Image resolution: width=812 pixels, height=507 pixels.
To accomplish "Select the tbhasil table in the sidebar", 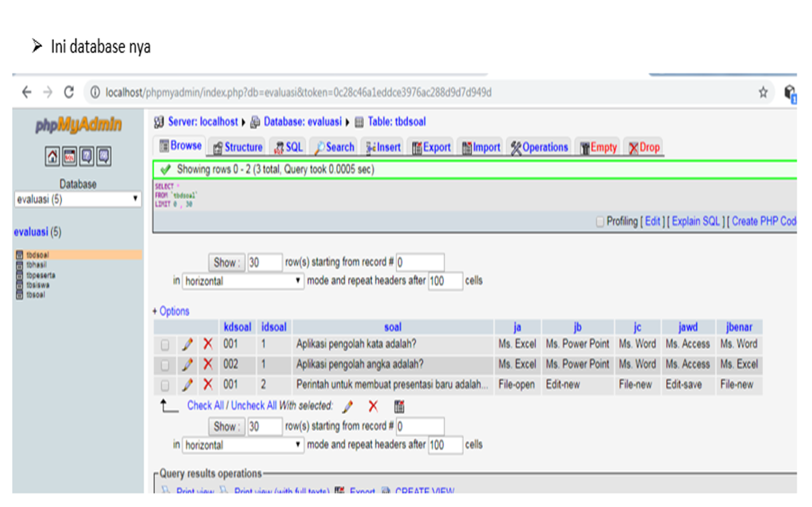I will pos(37,265).
